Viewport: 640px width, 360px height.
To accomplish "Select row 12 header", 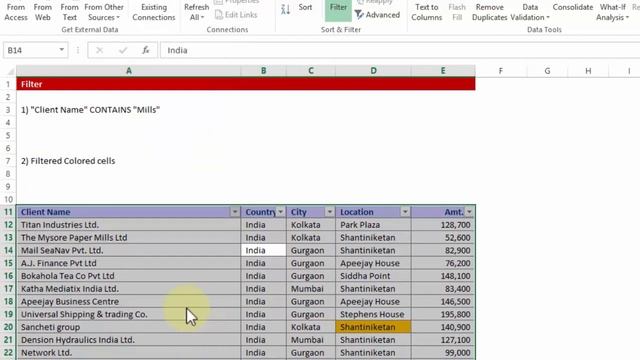I will [x=8, y=225].
